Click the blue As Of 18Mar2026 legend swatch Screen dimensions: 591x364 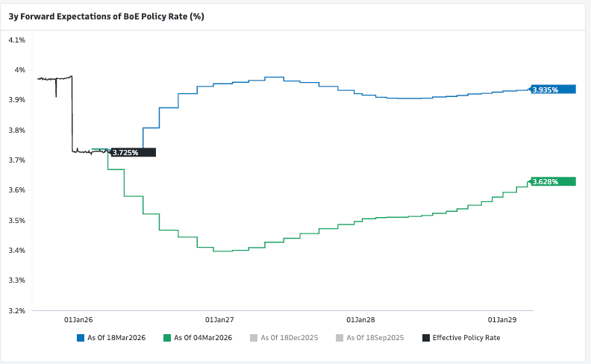point(81,338)
